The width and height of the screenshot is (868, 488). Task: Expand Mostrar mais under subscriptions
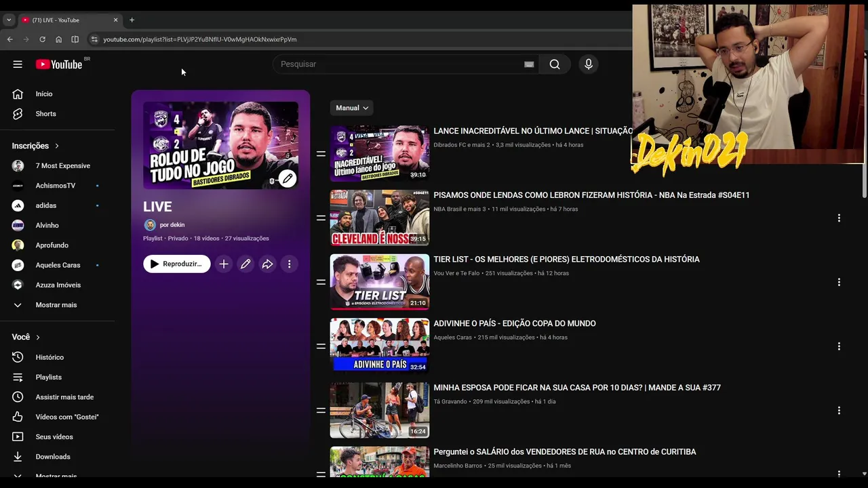point(57,305)
